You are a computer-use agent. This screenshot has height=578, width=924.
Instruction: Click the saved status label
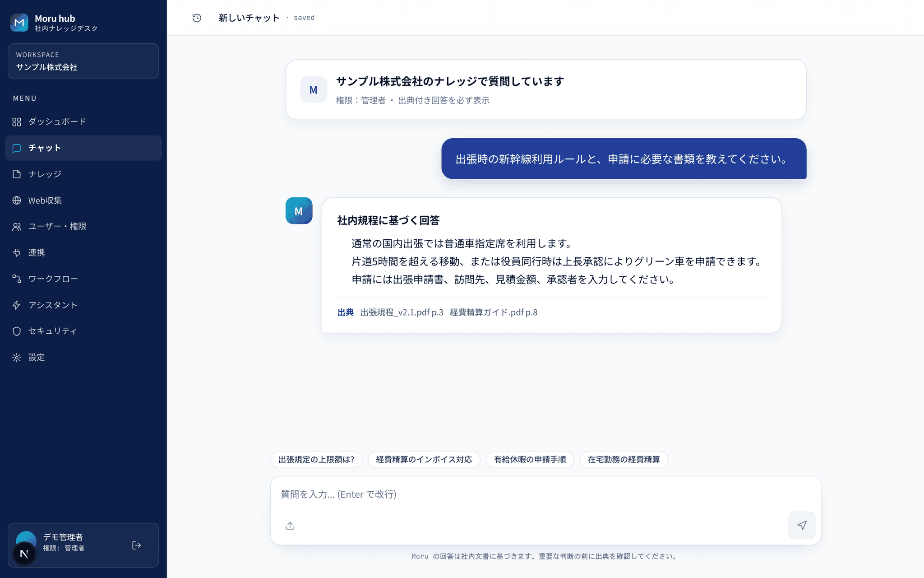pyautogui.click(x=304, y=18)
